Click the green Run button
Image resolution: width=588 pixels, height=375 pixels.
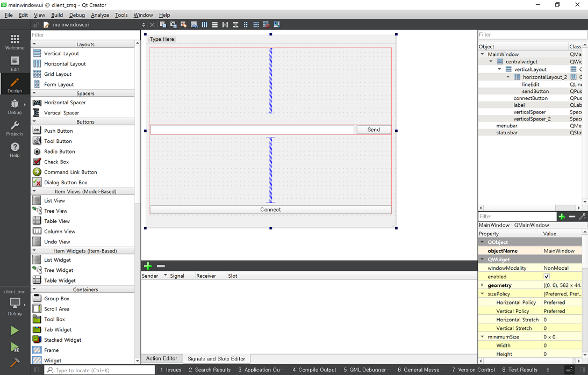15,330
